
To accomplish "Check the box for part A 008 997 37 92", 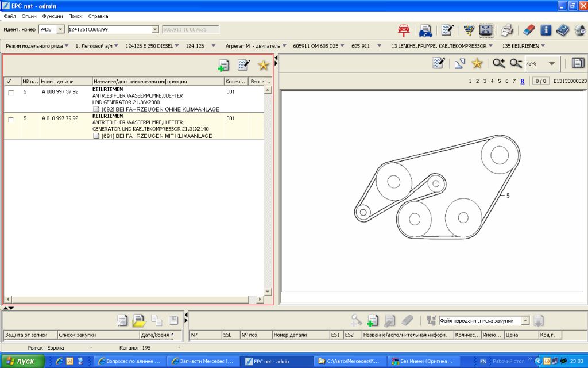I will [11, 93].
